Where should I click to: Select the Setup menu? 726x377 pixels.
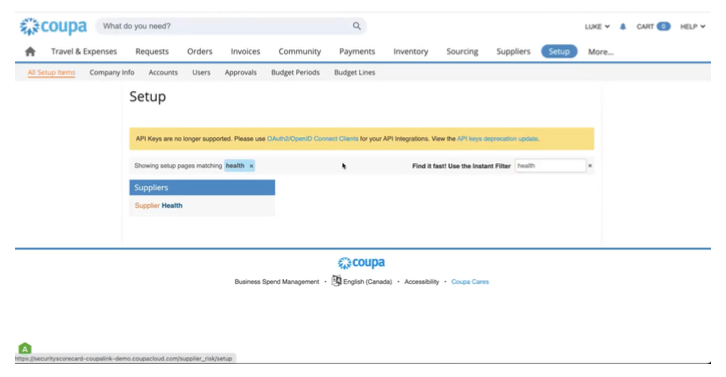point(559,51)
